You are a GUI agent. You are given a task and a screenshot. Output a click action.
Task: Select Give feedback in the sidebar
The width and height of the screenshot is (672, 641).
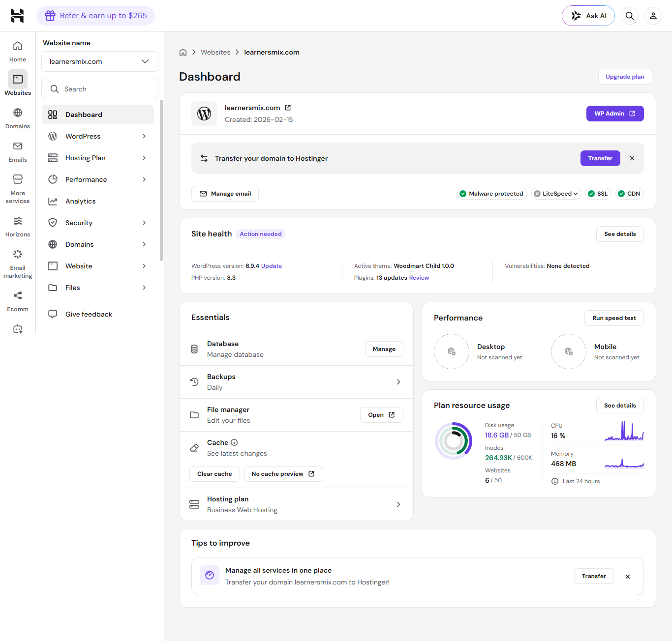pyautogui.click(x=98, y=314)
